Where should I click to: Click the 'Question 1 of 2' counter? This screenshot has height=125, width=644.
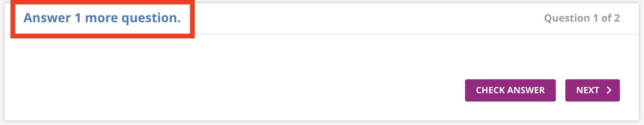(x=582, y=18)
